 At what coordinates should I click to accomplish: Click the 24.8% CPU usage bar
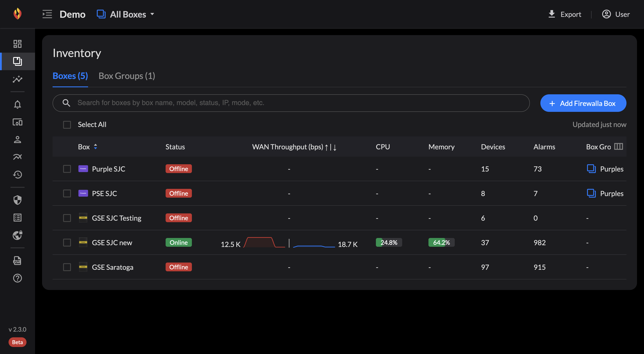(x=389, y=242)
